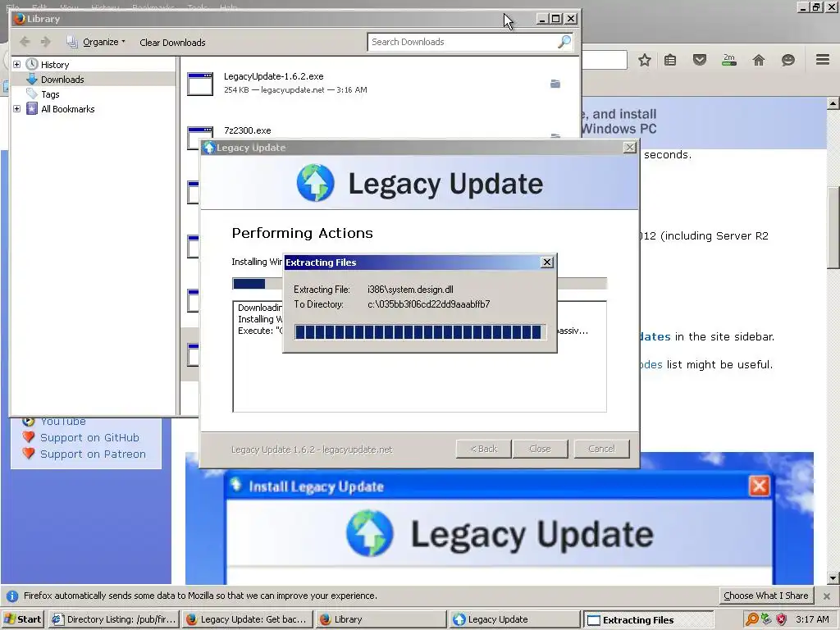Screen dimensions: 840x630
Task: Click the Cancel button in Legacy Update
Action: click(x=601, y=449)
